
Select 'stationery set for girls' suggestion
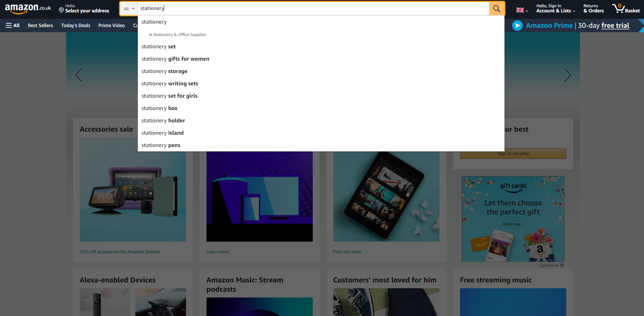click(321, 96)
